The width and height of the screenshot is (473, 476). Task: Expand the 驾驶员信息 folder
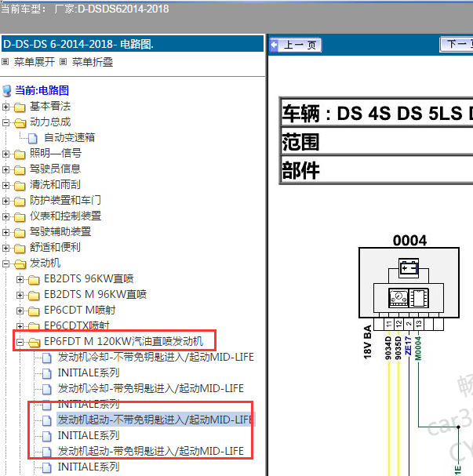pyautogui.click(x=5, y=169)
